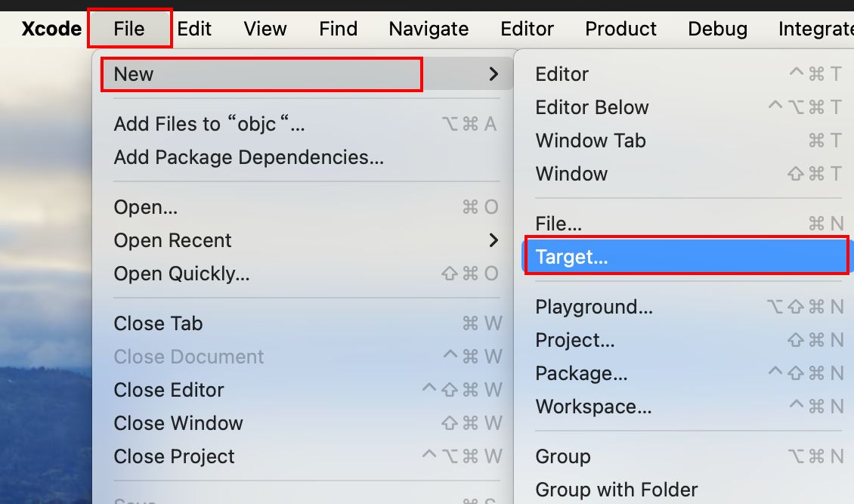Expand the New submenu arrow
The height and width of the screenshot is (504, 854).
[494, 74]
